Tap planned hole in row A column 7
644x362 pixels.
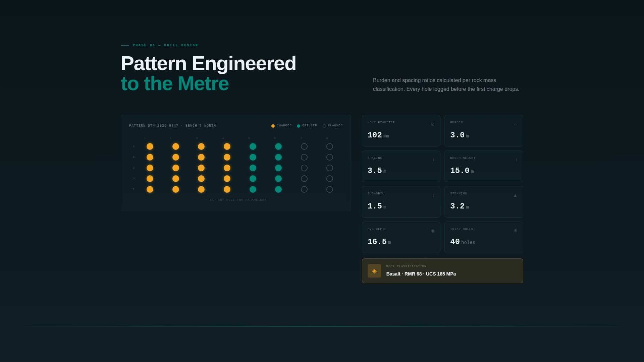pyautogui.click(x=304, y=146)
